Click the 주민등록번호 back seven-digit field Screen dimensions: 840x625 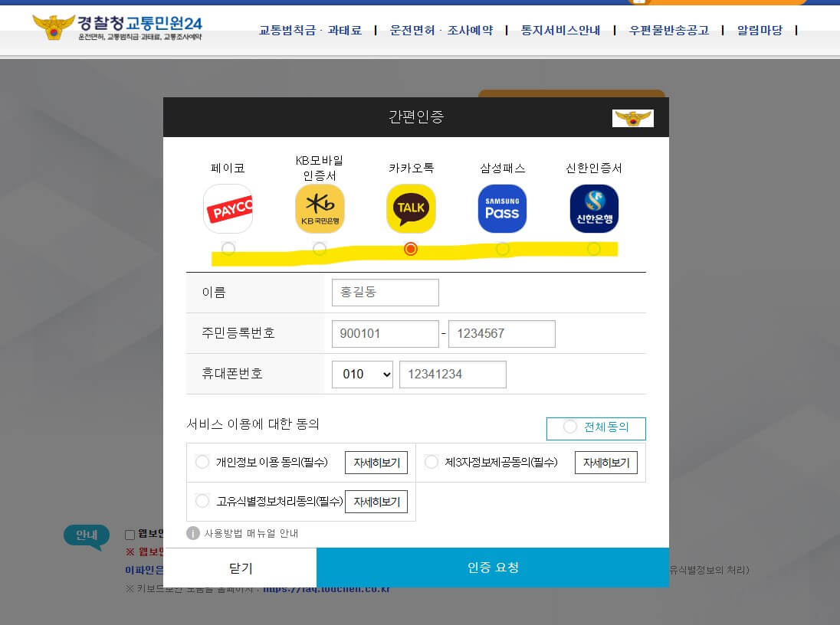click(x=502, y=334)
